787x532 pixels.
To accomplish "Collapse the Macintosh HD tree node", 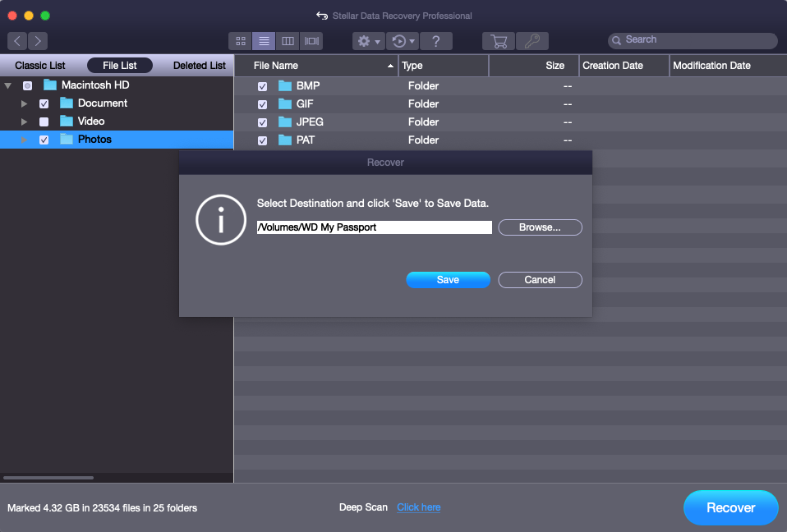I will (x=8, y=85).
